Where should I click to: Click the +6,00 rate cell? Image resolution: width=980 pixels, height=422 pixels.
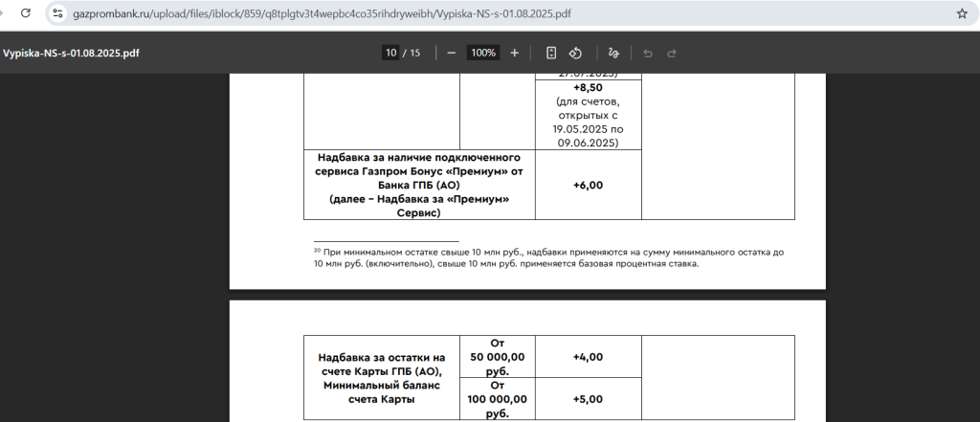(589, 185)
